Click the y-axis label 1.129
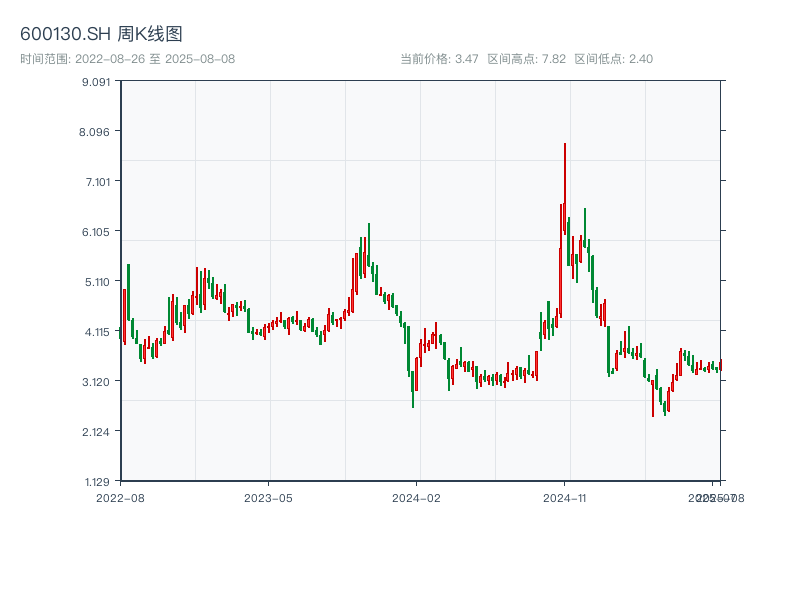Screen dimensions: 800x600 click(x=97, y=482)
